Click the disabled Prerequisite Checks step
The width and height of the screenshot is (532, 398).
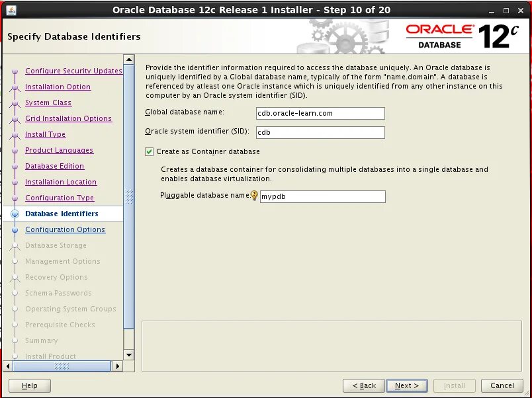pyautogui.click(x=60, y=325)
